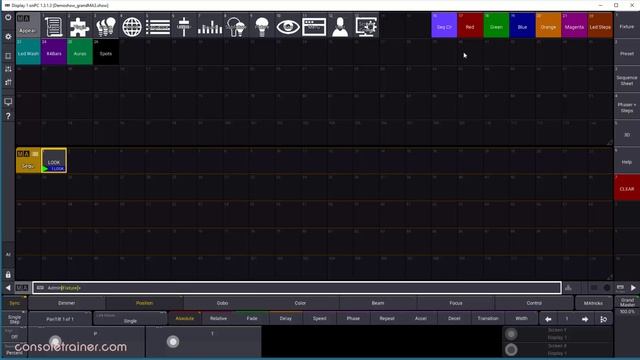Select the globe appearance tile
The width and height of the screenshot is (640, 360).
(132, 27)
